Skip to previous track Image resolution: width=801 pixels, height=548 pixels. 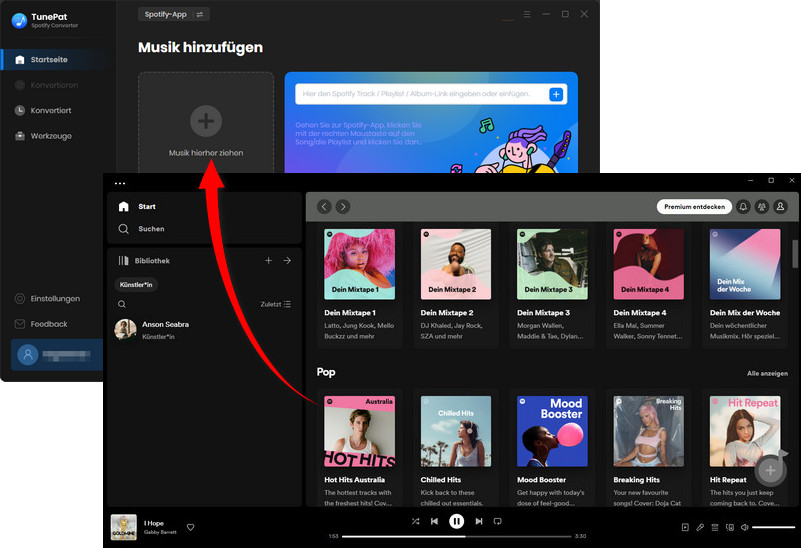click(434, 521)
